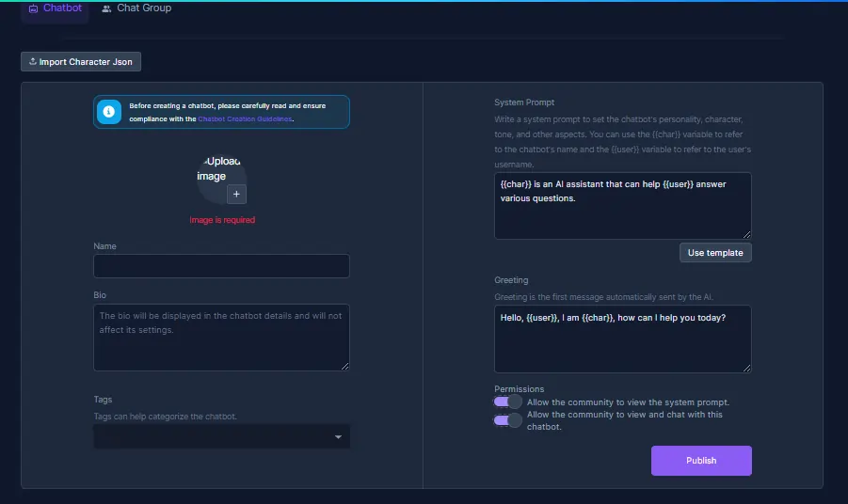
Task: Click the plus icon to upload image
Action: click(x=236, y=194)
